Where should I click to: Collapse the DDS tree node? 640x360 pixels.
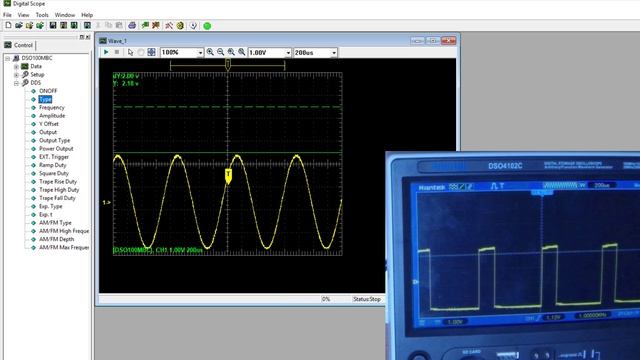(x=16, y=83)
